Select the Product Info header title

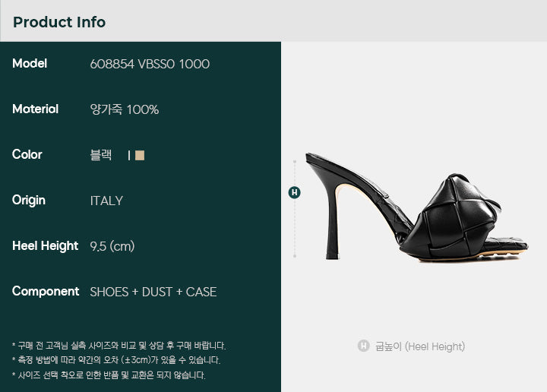point(59,22)
